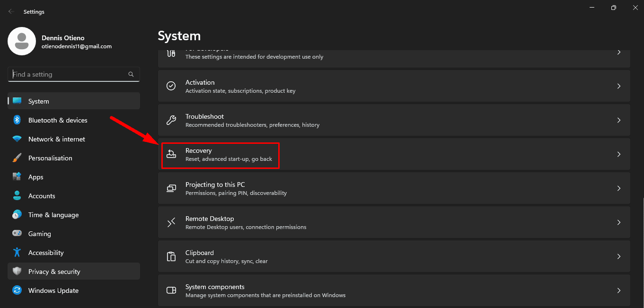Click the Gaming controller icon
The height and width of the screenshot is (308, 644).
click(17, 234)
